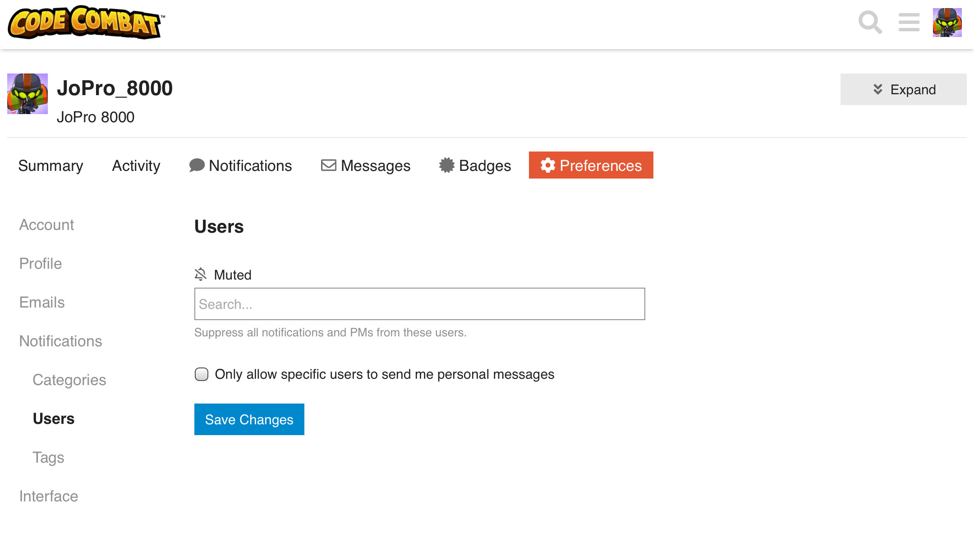974x560 pixels.
Task: Open Interface preferences in the sidebar
Action: [x=48, y=496]
